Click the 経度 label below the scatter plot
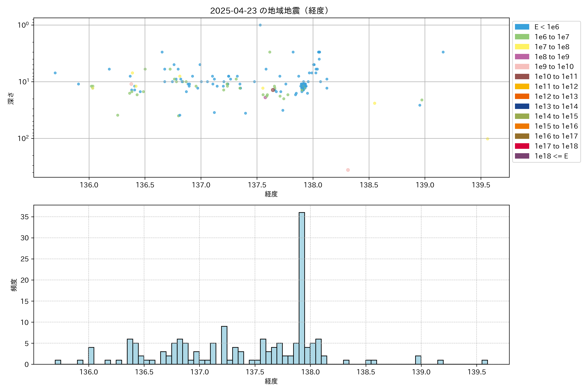The image size is (588, 392). click(271, 194)
